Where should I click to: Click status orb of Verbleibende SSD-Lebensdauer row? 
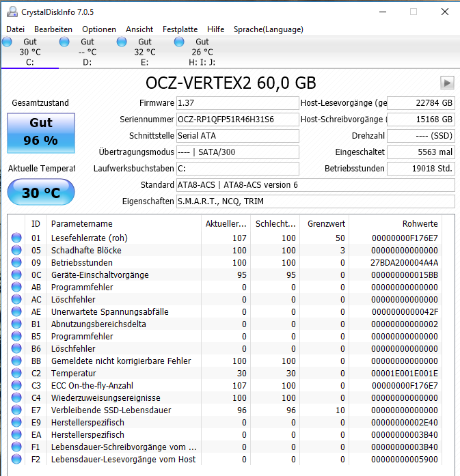coord(16,410)
